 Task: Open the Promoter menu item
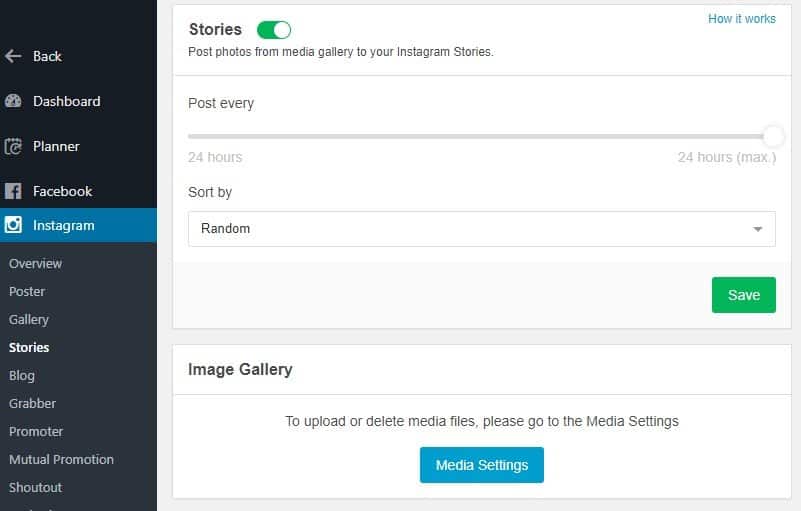pyautogui.click(x=36, y=431)
